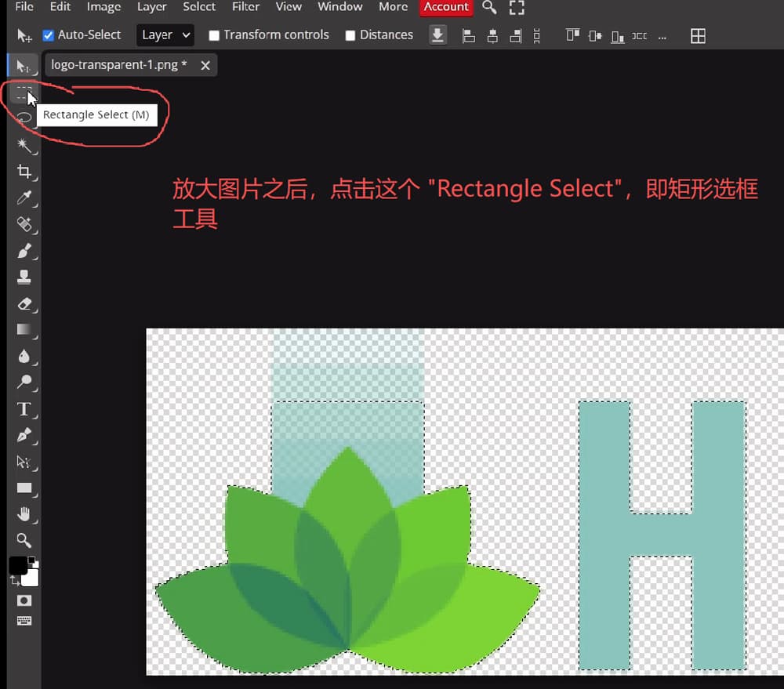
Task: Toggle fullscreen mode icon
Action: coord(517,7)
